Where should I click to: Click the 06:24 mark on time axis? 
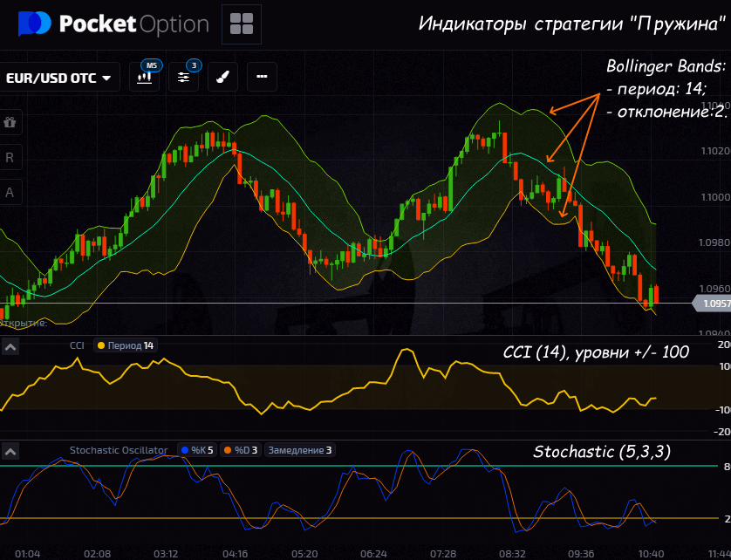pos(373,553)
